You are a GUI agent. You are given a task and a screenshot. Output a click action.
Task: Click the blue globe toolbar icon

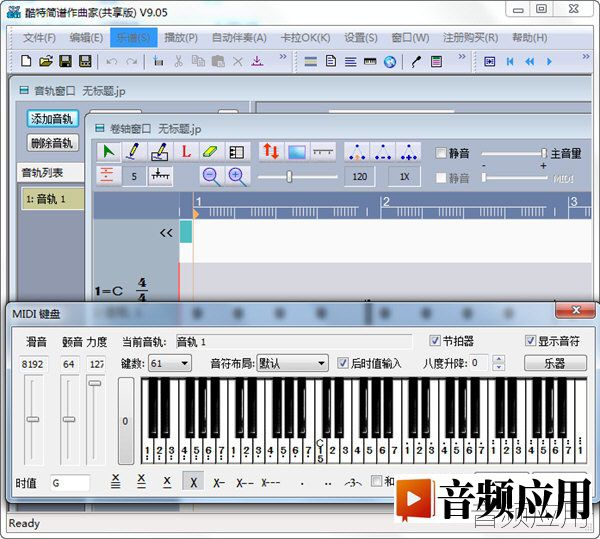pyautogui.click(x=390, y=62)
